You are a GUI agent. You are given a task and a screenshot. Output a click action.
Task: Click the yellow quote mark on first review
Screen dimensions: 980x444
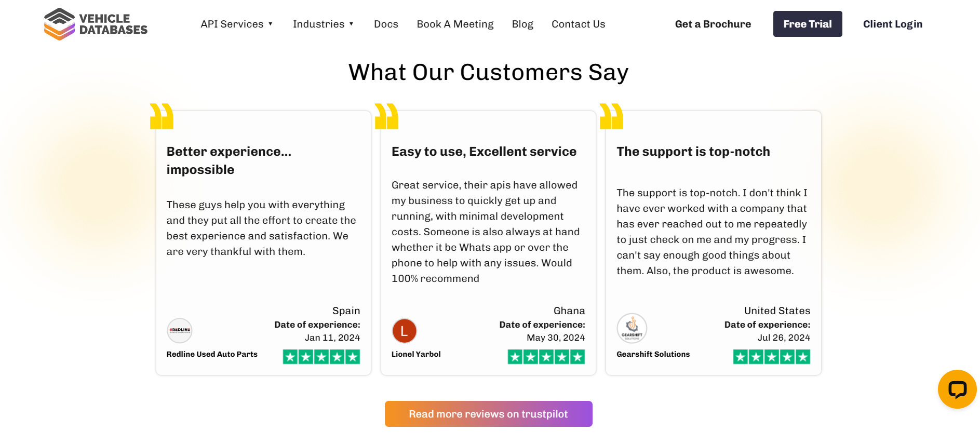point(162,116)
